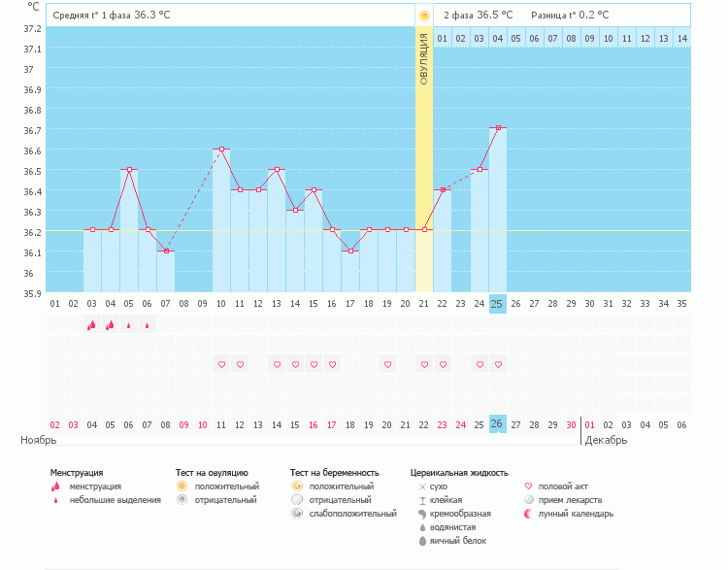Screen dimensions: 728x570
Task: Click the negative ovulation test legend icon
Action: click(182, 499)
